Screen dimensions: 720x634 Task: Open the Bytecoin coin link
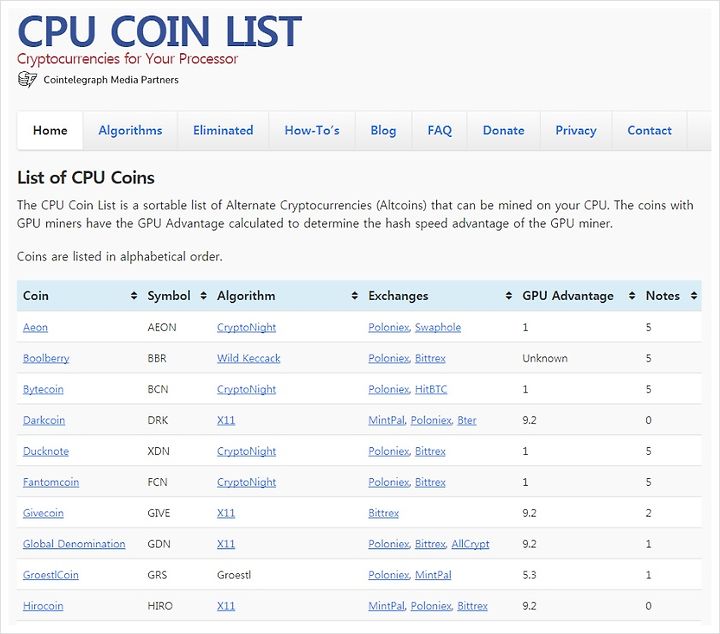[x=43, y=389]
